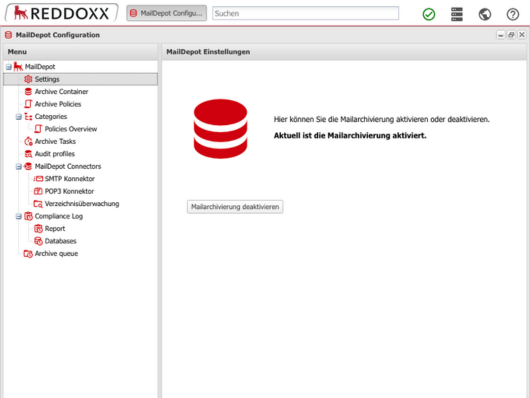This screenshot has height=398, width=530.
Task: Click text 'Aktuell ist die Mailarchivierung aktiviert.'
Action: click(350, 136)
